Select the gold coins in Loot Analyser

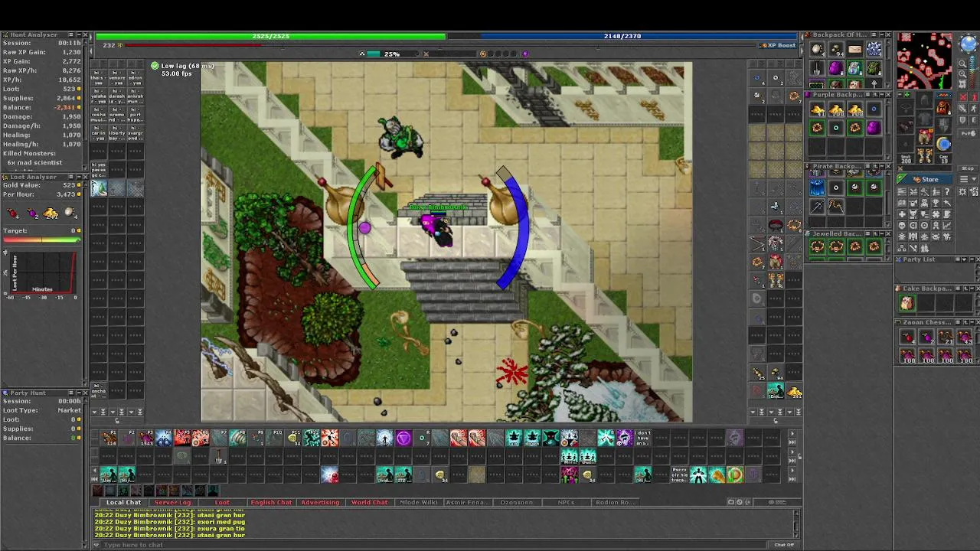[51, 213]
